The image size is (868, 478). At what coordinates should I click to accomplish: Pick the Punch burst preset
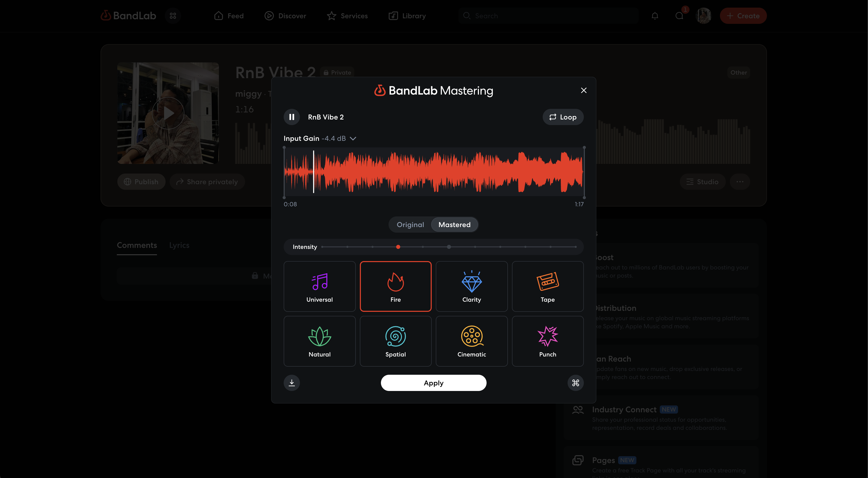point(547,341)
